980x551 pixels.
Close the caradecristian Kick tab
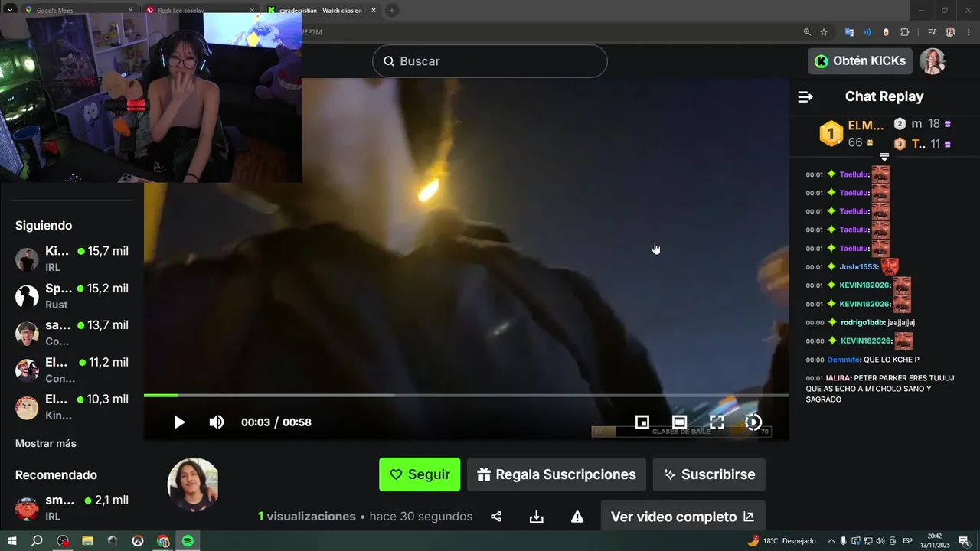pyautogui.click(x=373, y=11)
